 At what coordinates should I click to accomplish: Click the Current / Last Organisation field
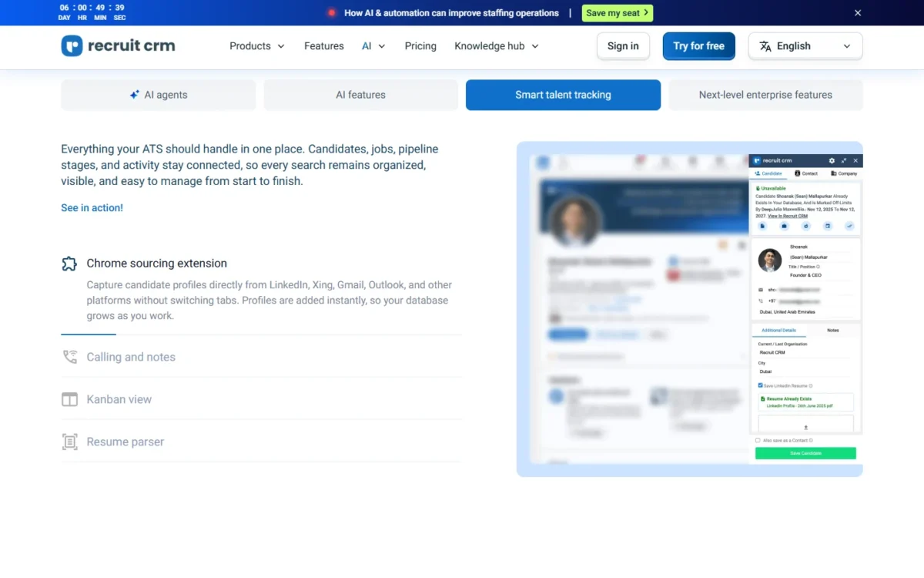point(805,352)
